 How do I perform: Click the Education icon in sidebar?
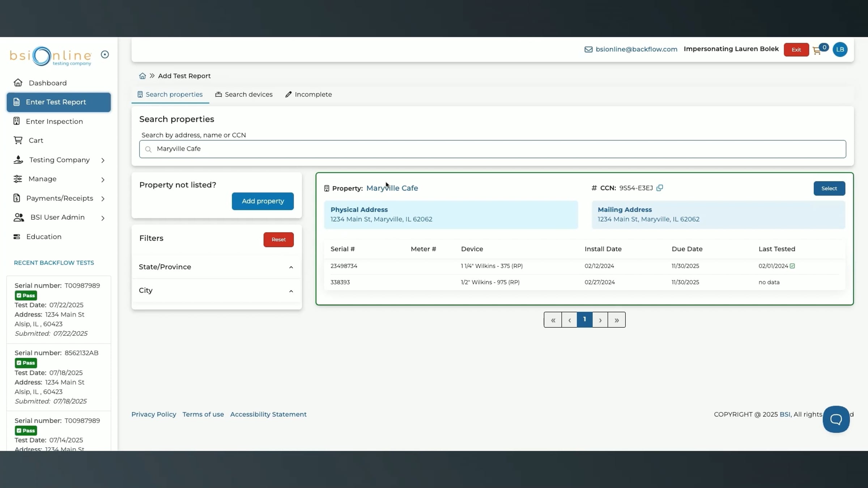pos(17,237)
